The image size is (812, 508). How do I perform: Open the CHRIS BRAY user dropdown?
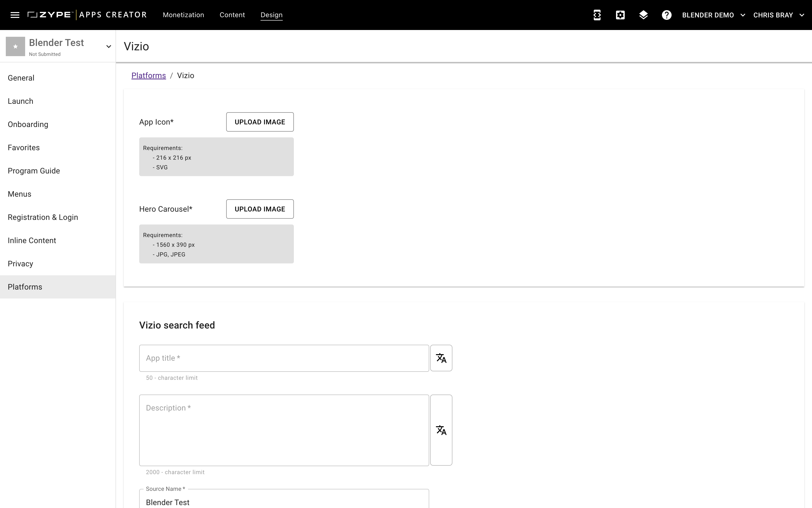click(x=778, y=15)
